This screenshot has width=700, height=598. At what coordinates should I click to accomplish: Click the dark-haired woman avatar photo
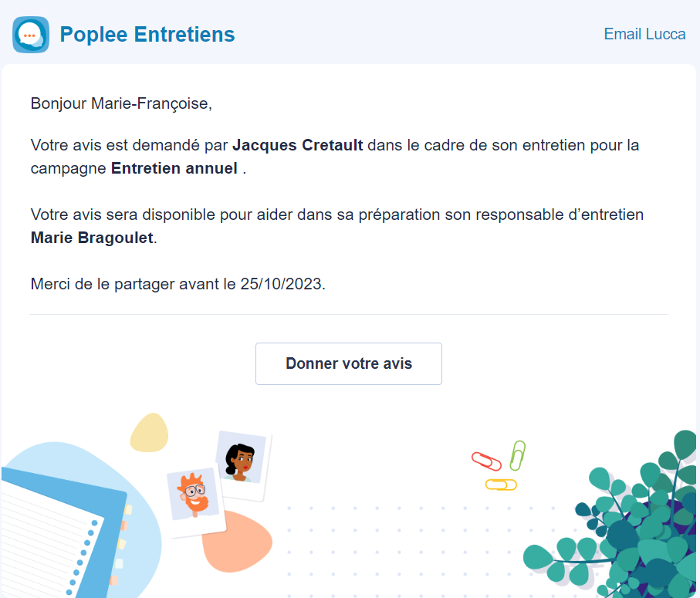(242, 464)
